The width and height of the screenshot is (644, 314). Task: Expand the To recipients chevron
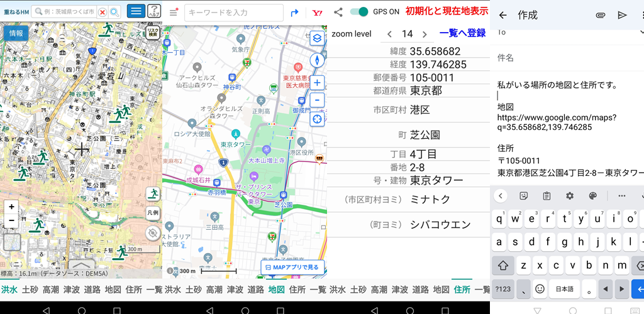(x=641, y=32)
